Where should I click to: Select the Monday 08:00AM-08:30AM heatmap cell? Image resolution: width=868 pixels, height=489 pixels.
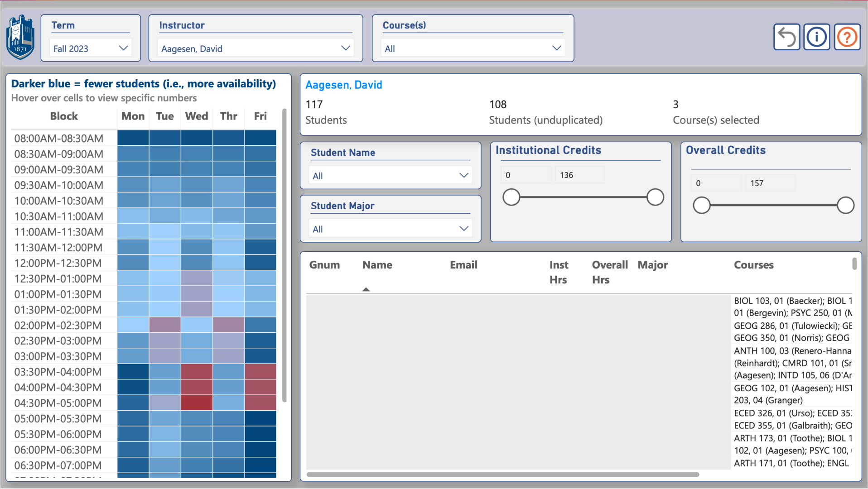coord(133,138)
